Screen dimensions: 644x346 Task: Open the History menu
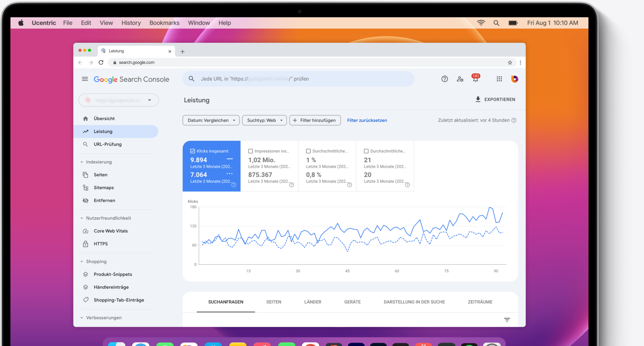tap(131, 23)
